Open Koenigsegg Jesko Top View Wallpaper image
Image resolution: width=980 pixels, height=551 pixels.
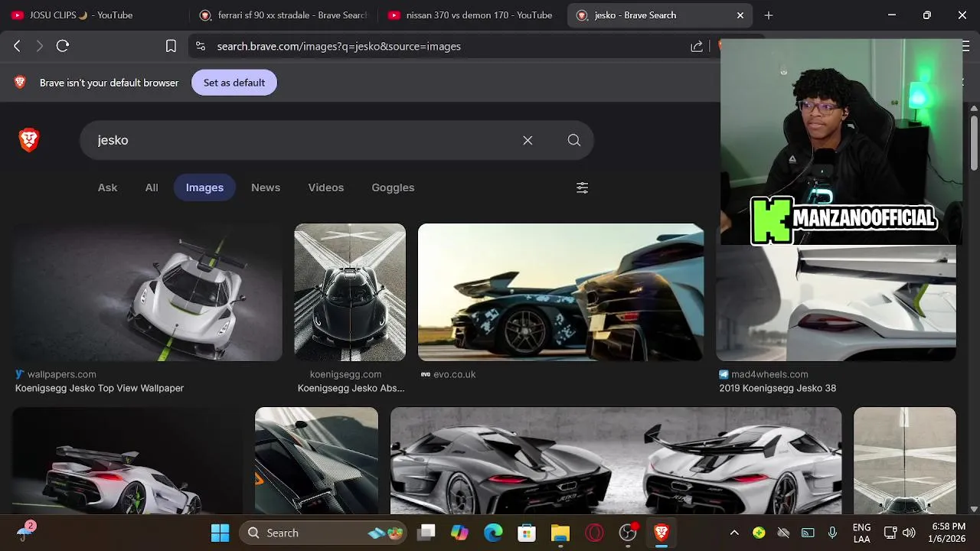[147, 292]
